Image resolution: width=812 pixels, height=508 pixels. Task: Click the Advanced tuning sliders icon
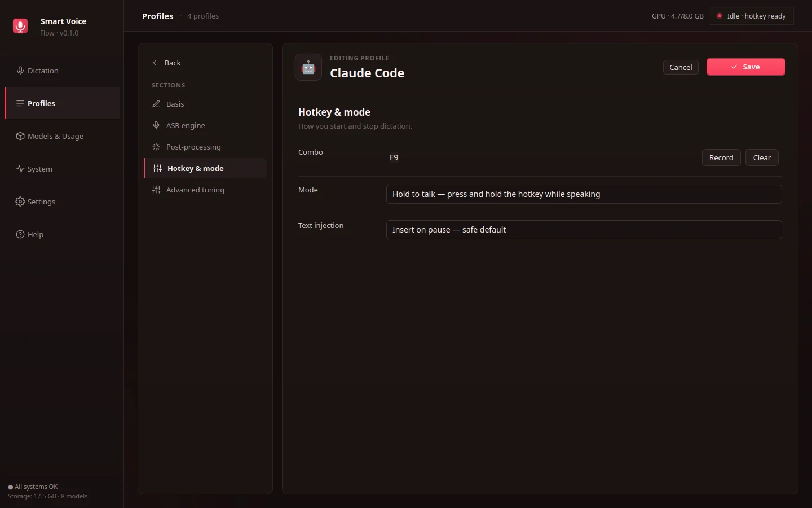[156, 190]
